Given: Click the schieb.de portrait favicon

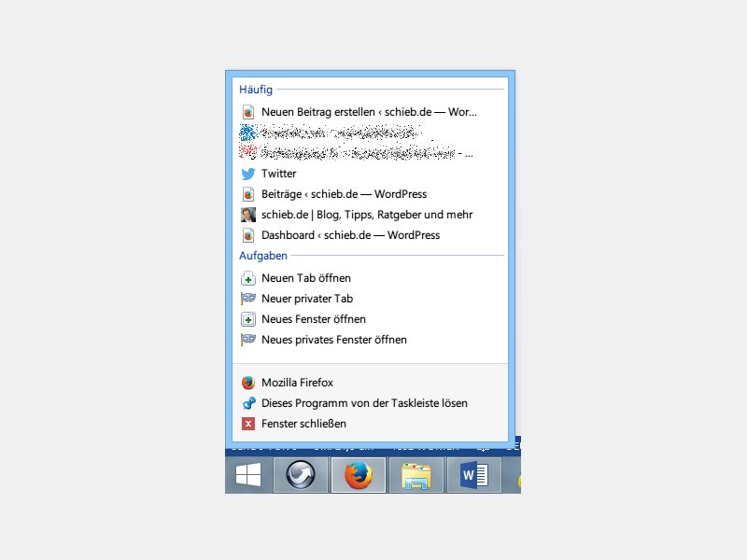Looking at the screenshot, I should [247, 215].
